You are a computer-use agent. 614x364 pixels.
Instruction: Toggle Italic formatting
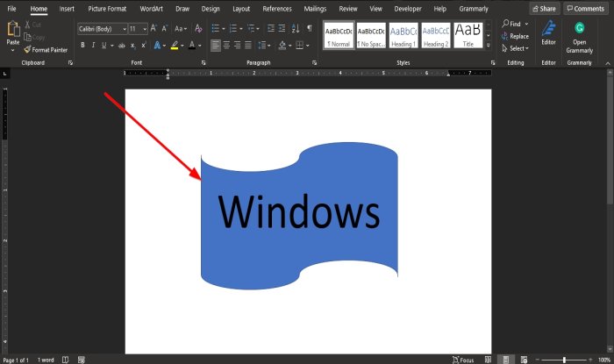tap(93, 46)
